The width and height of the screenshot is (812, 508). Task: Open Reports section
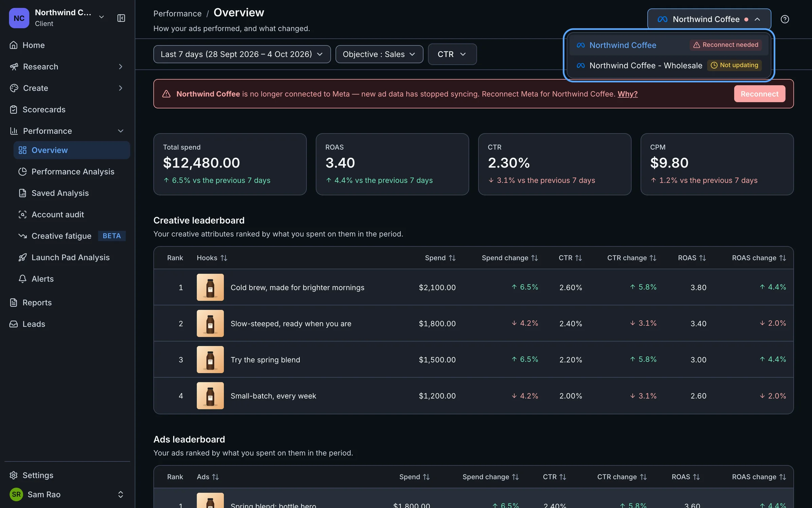[x=67, y=302]
